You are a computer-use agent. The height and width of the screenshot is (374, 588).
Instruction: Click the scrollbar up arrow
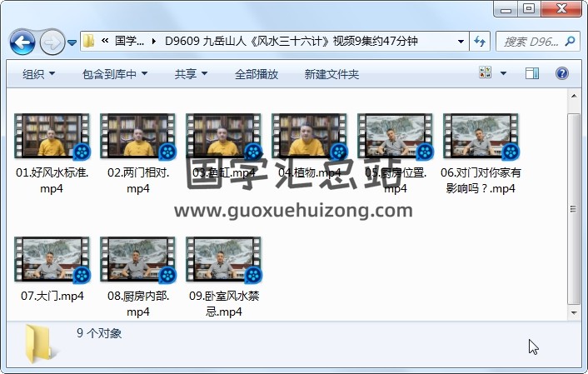point(574,96)
